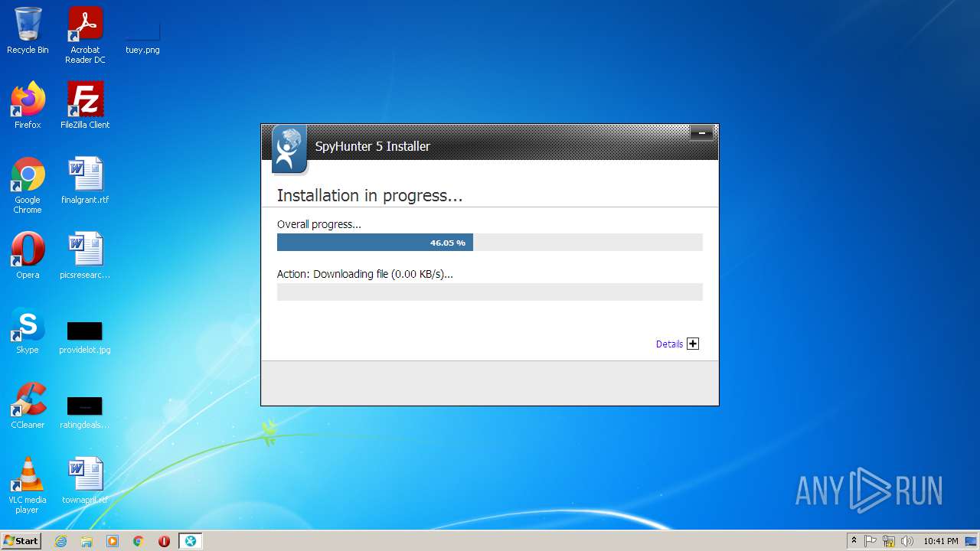Click the 10:41 PM taskbar clock

(x=940, y=541)
